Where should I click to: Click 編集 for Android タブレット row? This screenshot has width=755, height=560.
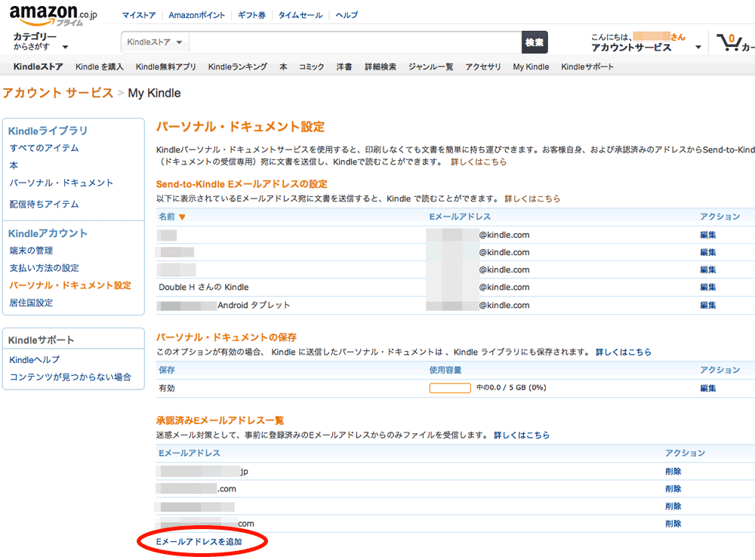pyautogui.click(x=708, y=305)
